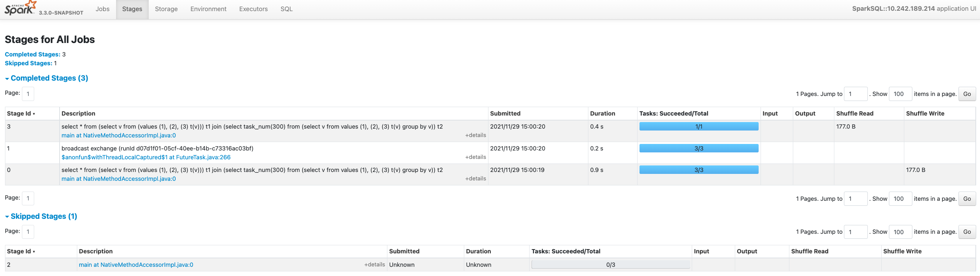Sort skipped stages table by Stage Id
The height and width of the screenshot is (276, 980).
pyautogui.click(x=21, y=251)
